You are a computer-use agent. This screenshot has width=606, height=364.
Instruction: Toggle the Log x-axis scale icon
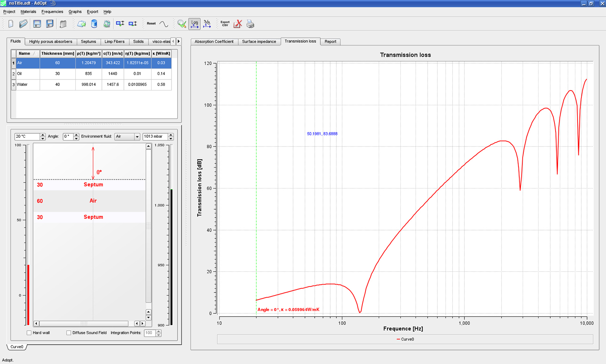[195, 24]
